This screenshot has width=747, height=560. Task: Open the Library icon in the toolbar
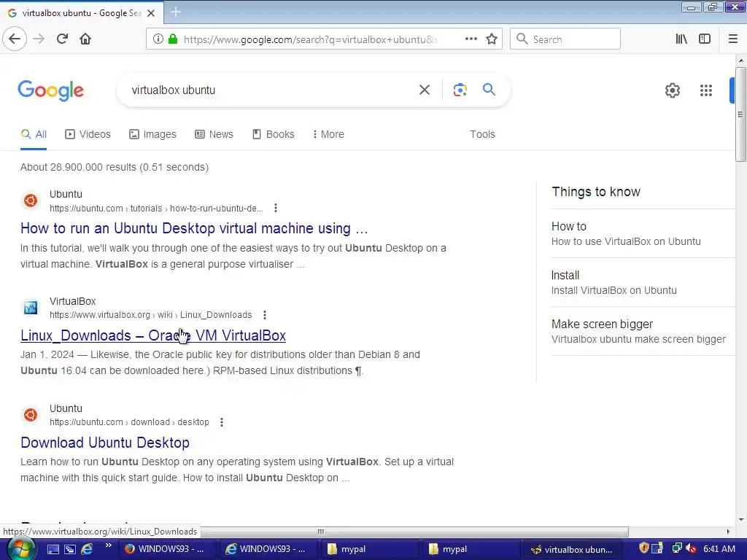[x=681, y=39]
